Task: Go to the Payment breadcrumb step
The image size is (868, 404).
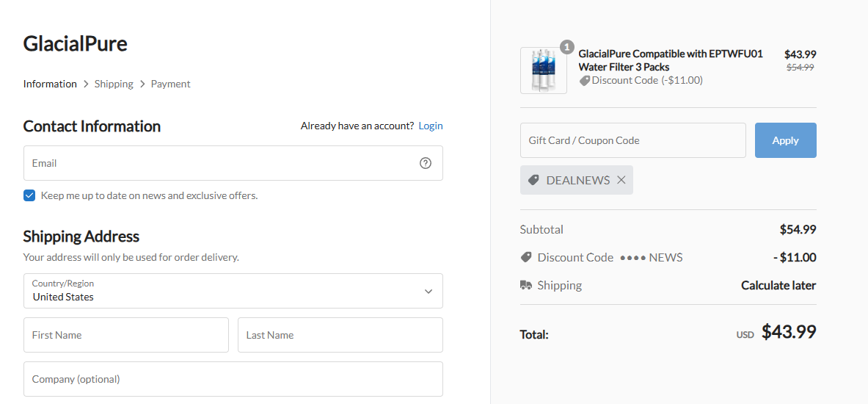Action: 170,84
